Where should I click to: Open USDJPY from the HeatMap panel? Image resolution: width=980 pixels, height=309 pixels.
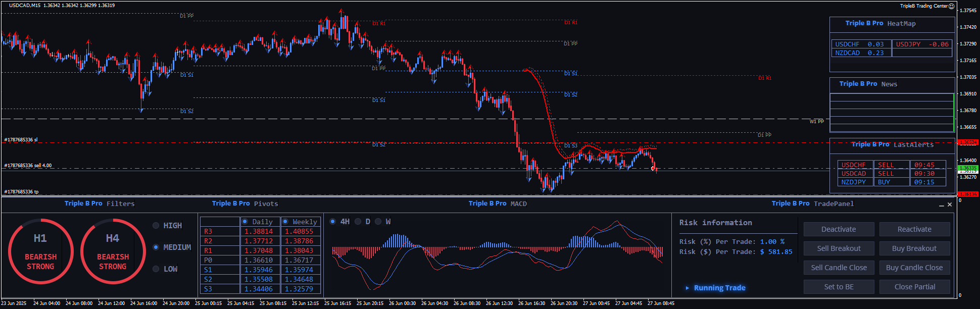(921, 44)
